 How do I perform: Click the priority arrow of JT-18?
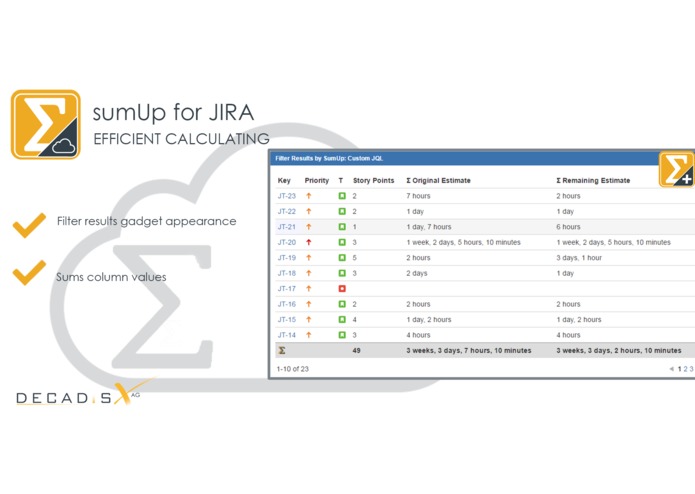point(309,273)
